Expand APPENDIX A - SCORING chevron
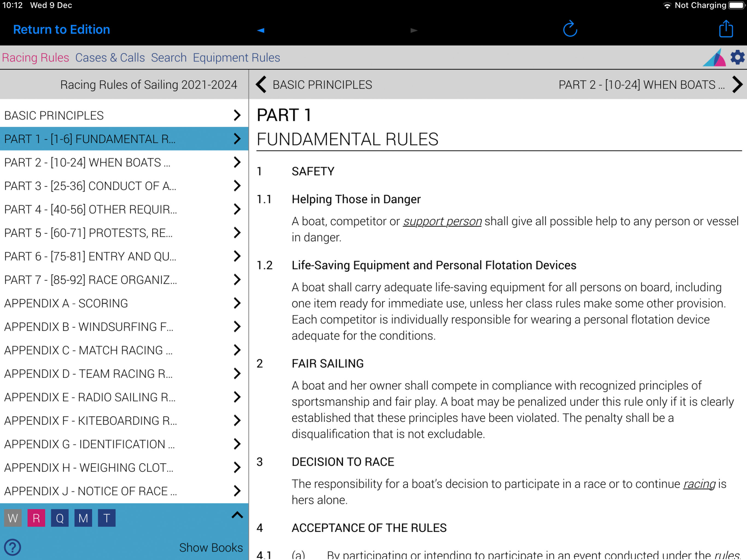The image size is (747, 560). point(237,303)
